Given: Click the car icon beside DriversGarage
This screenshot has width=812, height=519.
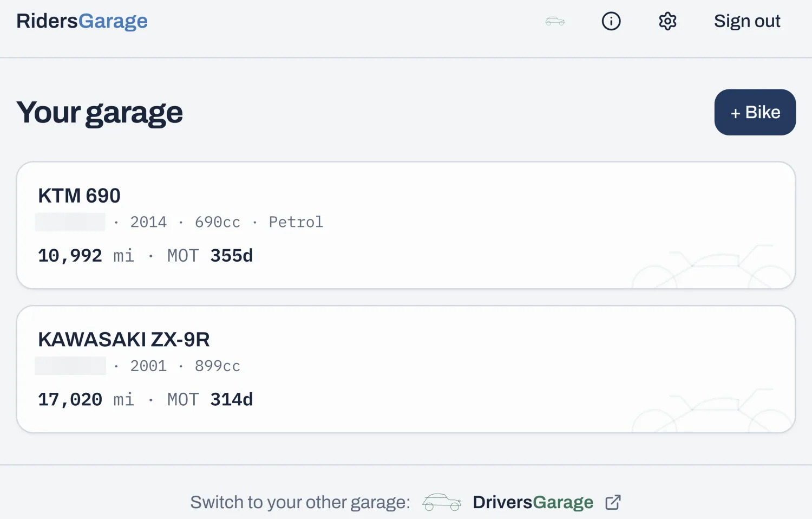Looking at the screenshot, I should (442, 502).
